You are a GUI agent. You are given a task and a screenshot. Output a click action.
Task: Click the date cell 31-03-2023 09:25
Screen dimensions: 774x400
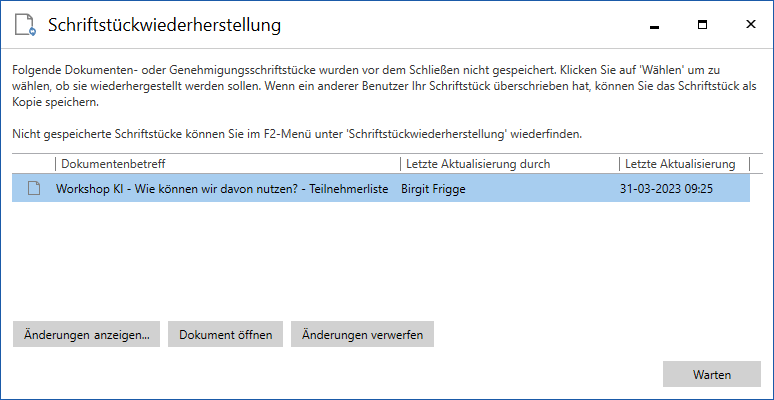[666, 188]
